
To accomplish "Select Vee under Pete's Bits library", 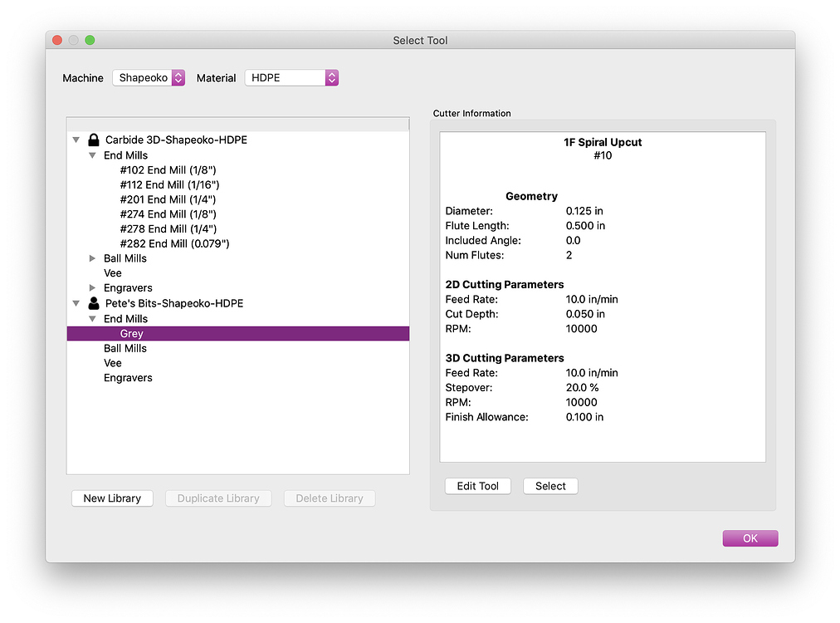I will [113, 363].
